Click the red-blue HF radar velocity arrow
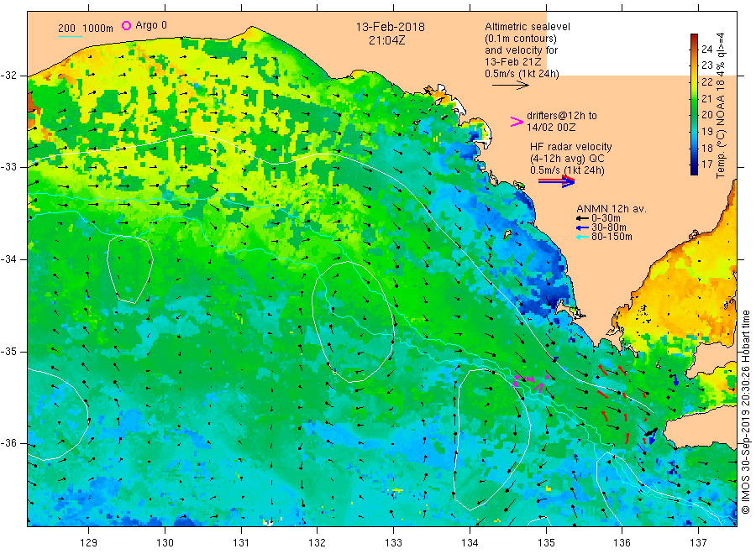Screen dimensions: 756x554 coord(556,181)
